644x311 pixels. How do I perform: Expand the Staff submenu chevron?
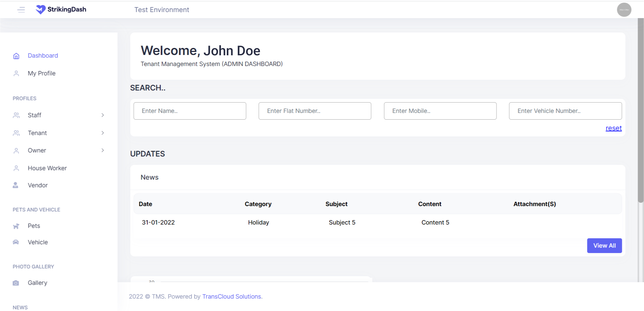[x=103, y=115]
